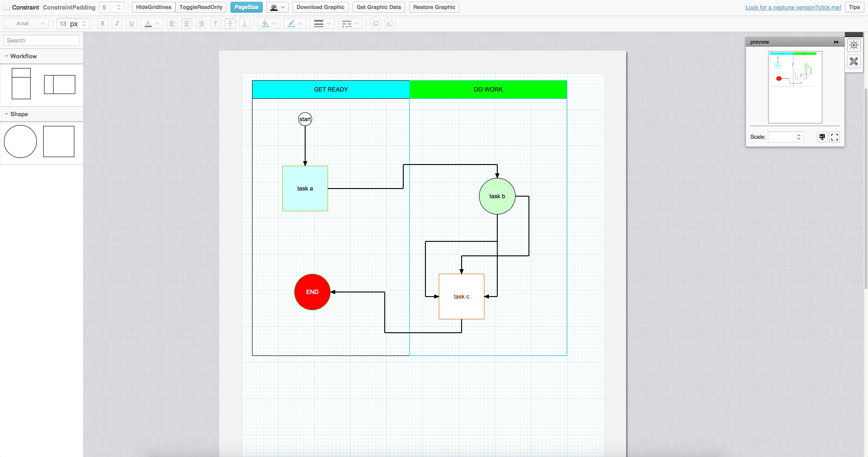
Task: Toggle underline text formatting
Action: click(131, 24)
